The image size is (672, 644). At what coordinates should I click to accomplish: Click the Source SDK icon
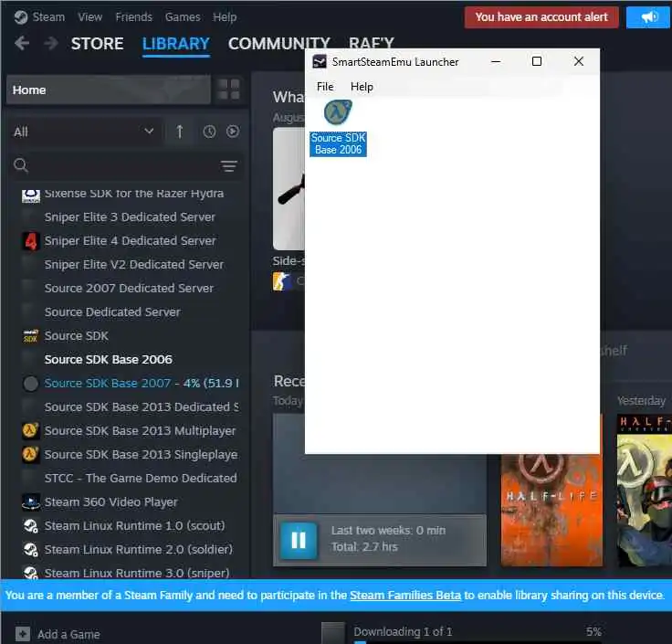(x=31, y=336)
